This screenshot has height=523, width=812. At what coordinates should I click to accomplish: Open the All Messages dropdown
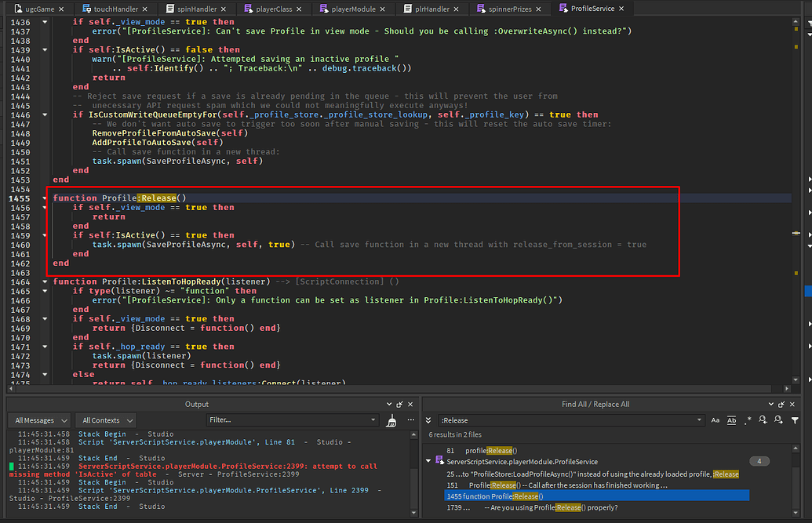click(x=38, y=419)
